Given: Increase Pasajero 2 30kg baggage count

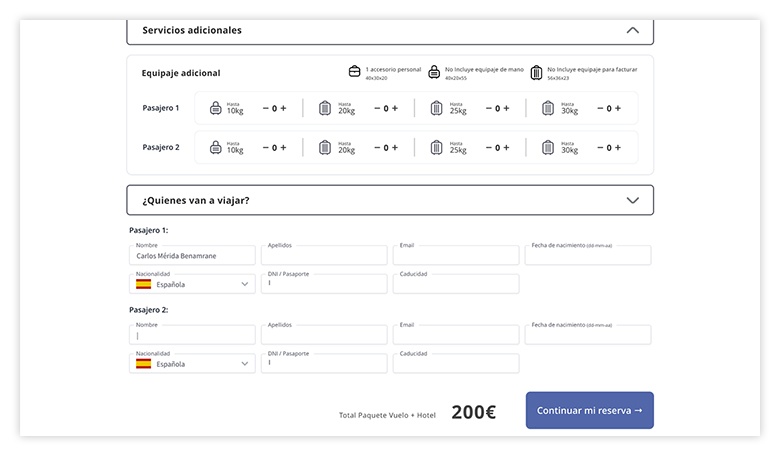Looking at the screenshot, I should [x=618, y=147].
